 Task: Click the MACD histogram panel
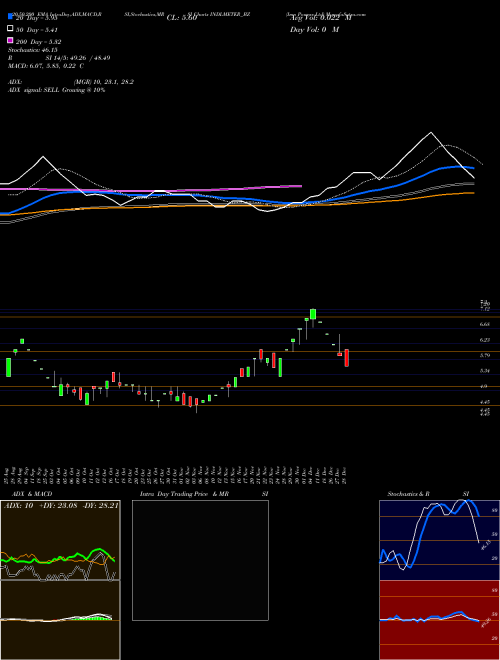(x=60, y=620)
